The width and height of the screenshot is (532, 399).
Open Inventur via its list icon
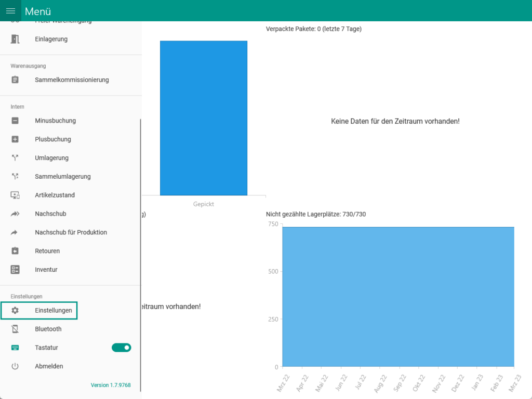pos(15,270)
